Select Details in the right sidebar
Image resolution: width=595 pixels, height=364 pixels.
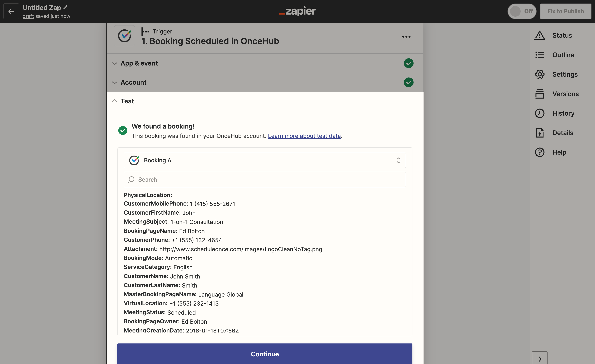[x=563, y=133]
